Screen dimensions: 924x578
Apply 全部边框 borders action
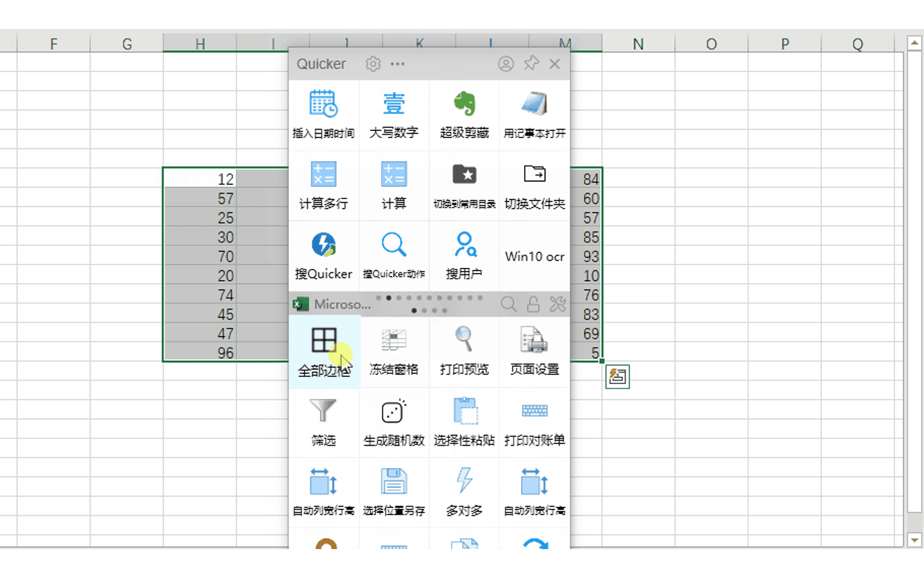tap(324, 352)
